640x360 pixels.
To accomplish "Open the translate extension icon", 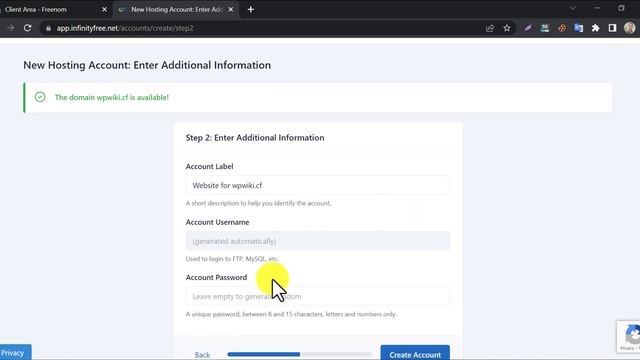I will coord(579,28).
